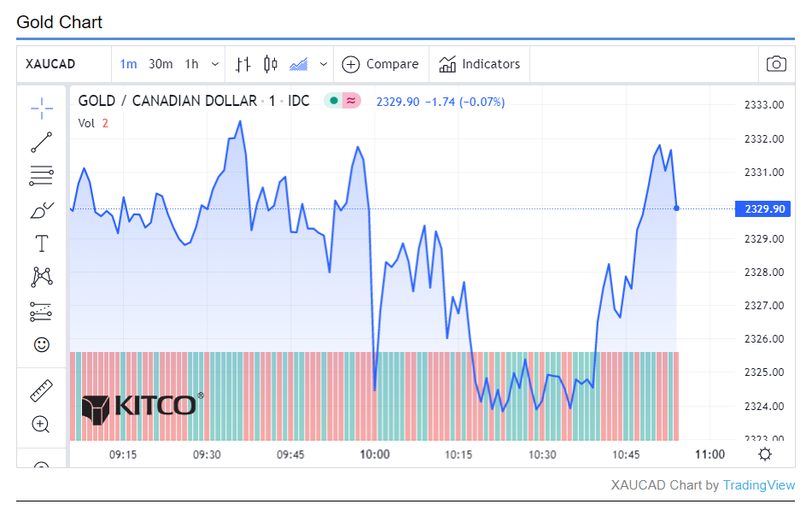The width and height of the screenshot is (812, 516).
Task: Switch to 30m time interval
Action: pos(161,64)
